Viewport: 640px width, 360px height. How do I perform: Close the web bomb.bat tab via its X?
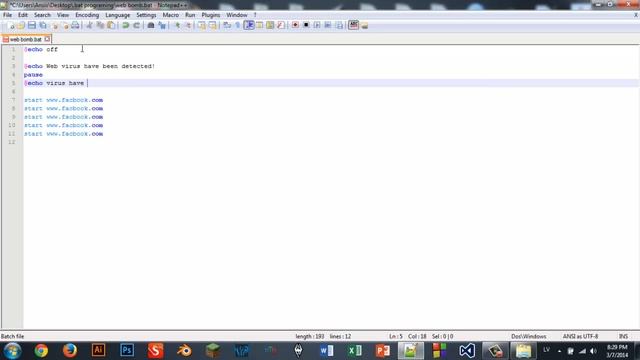pos(47,39)
